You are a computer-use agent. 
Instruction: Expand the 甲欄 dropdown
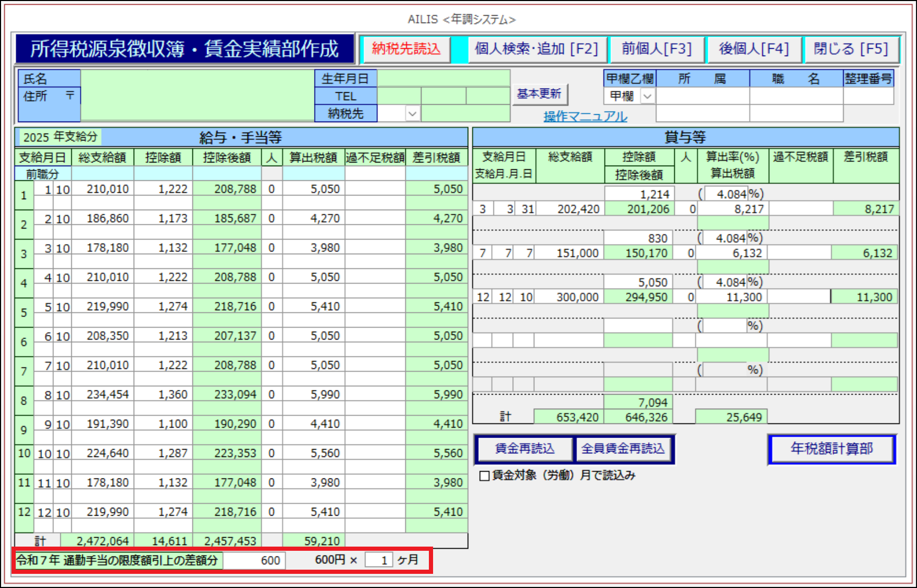pos(648,96)
